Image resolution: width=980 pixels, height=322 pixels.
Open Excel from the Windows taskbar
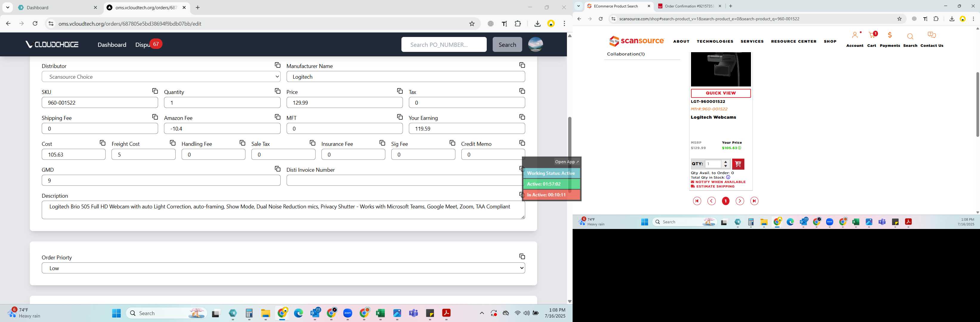coord(380,313)
